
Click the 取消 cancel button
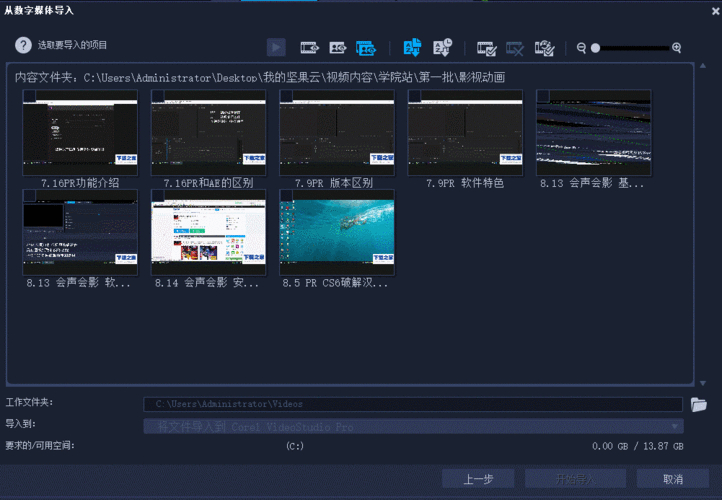673,479
